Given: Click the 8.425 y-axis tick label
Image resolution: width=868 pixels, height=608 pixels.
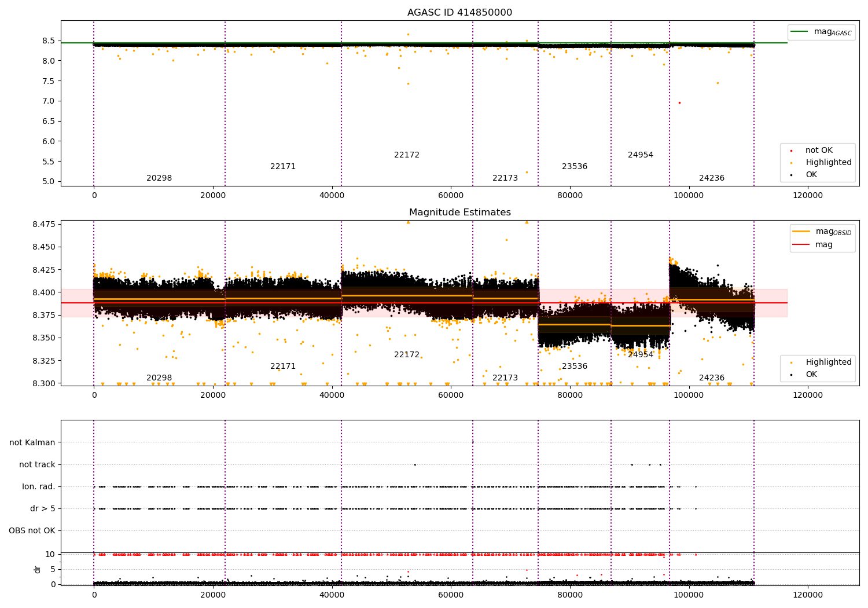Looking at the screenshot, I should tap(45, 270).
